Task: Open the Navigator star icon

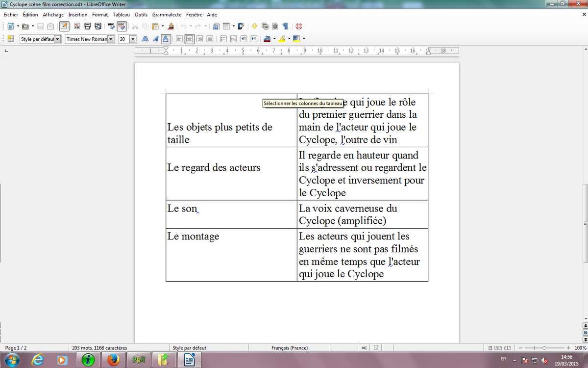Action: (254, 26)
